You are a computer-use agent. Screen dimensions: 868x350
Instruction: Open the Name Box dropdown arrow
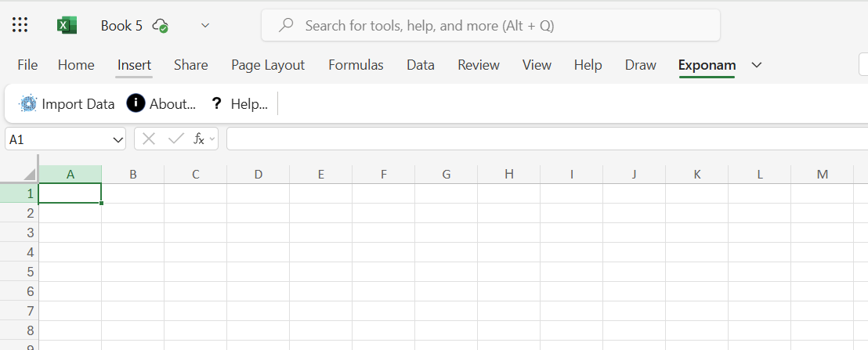coord(118,139)
